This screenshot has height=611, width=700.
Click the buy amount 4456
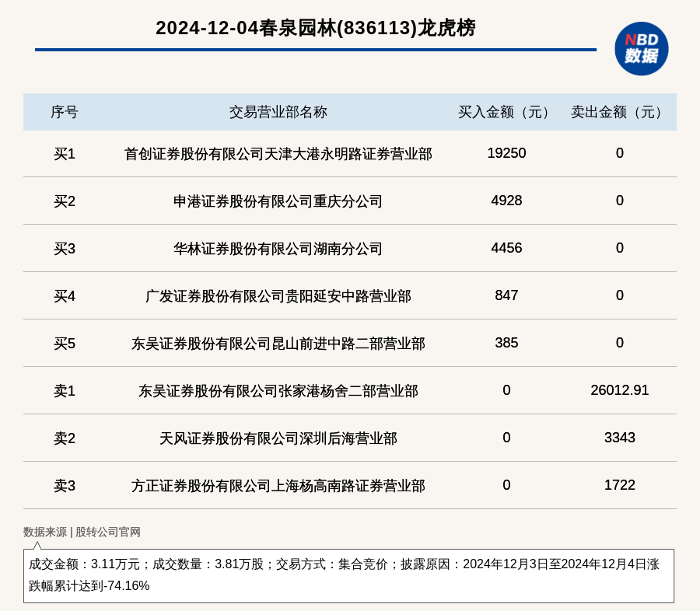pos(506,248)
